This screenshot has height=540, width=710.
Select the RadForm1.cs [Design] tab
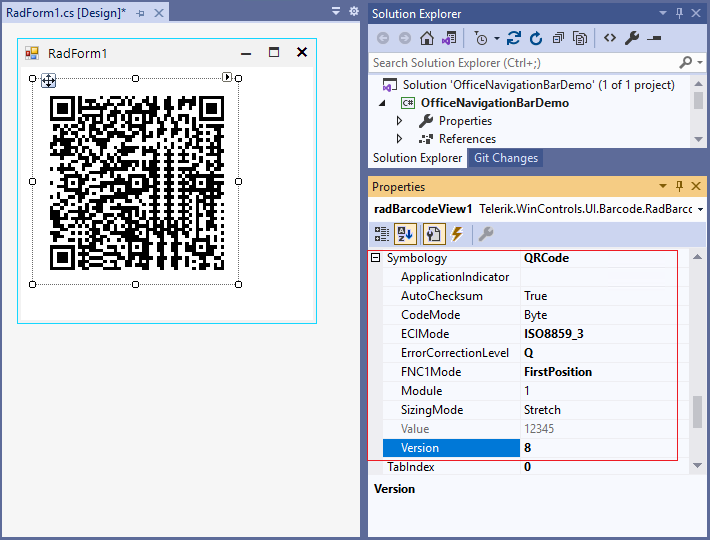coord(66,13)
